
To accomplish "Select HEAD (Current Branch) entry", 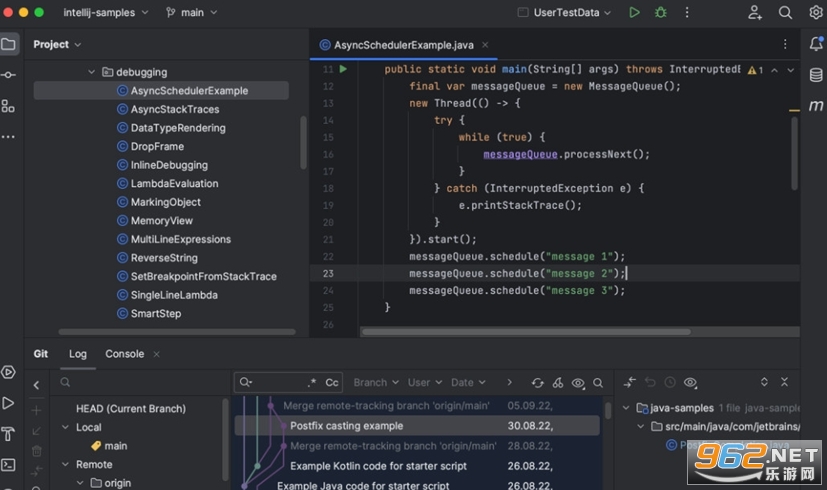I will pos(131,409).
